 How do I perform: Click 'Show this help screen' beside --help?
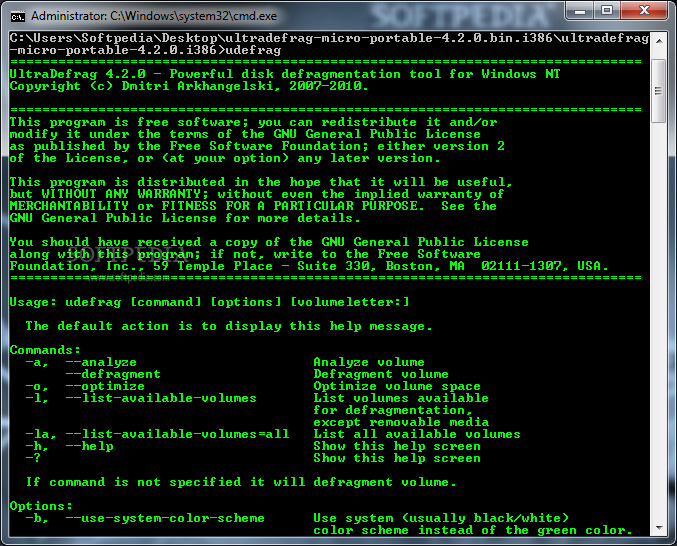click(x=397, y=446)
